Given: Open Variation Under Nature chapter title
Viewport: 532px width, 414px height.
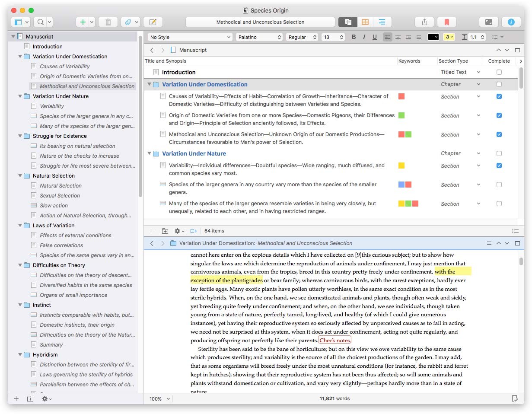Looking at the screenshot, I should pyautogui.click(x=194, y=153).
